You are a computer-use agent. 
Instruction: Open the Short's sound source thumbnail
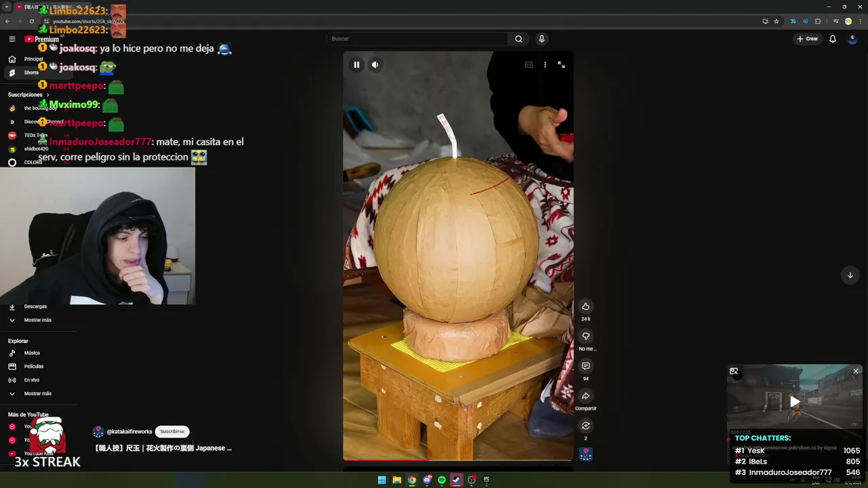pyautogui.click(x=586, y=454)
